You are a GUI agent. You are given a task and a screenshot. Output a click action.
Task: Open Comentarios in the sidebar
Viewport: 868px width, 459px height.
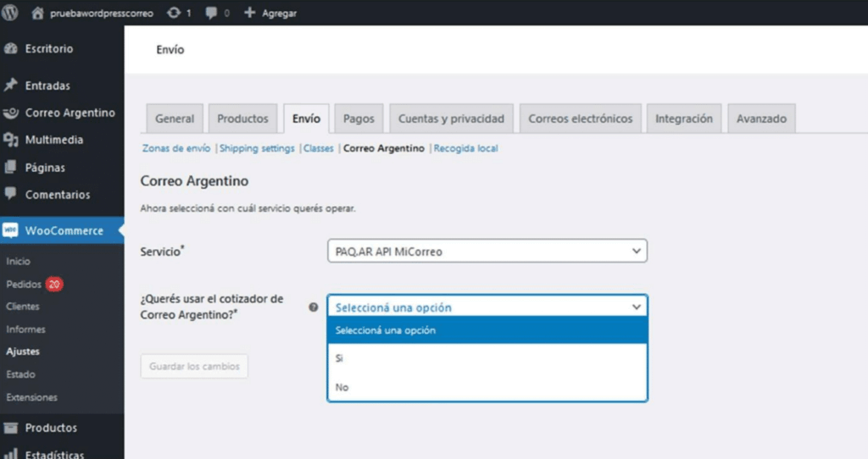coord(57,195)
